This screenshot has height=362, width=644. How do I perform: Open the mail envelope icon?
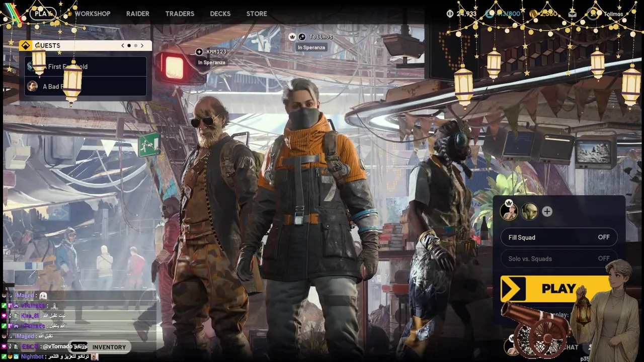pyautogui.click(x=572, y=14)
